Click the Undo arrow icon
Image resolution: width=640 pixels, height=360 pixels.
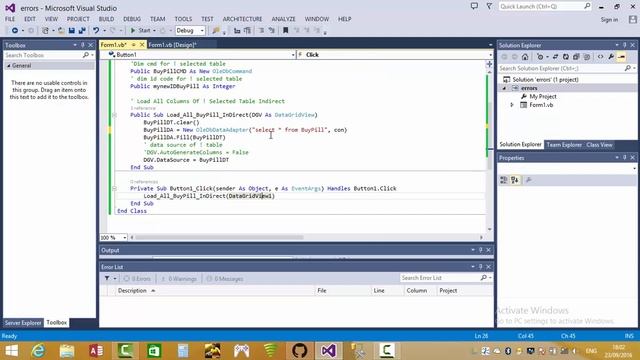coord(96,31)
